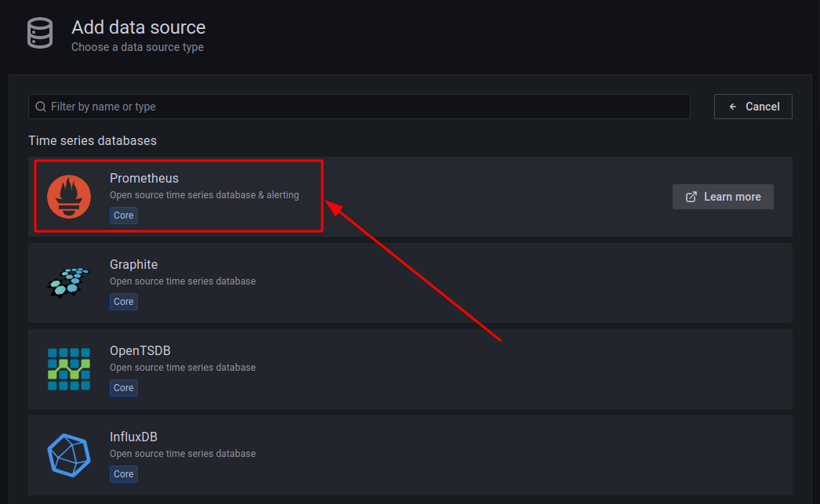Click the Time series databases section heading
This screenshot has height=504, width=820.
click(x=92, y=140)
